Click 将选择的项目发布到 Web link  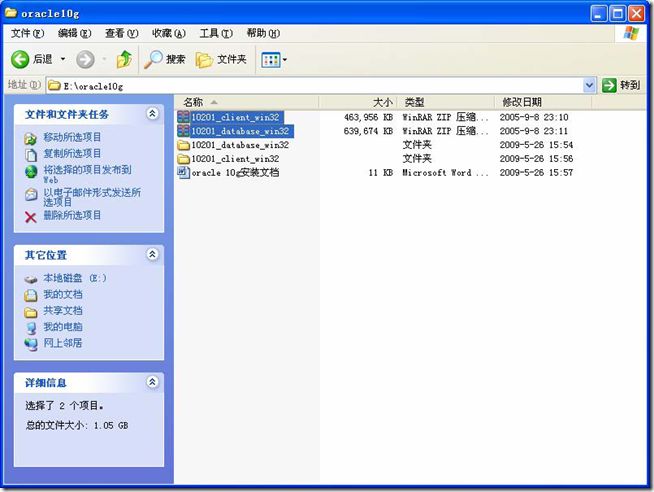coord(87,174)
